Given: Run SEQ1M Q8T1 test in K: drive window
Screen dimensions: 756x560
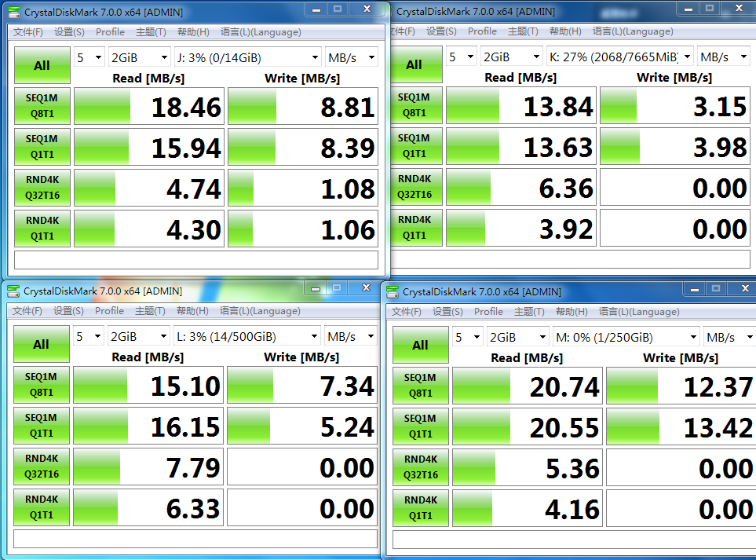Looking at the screenshot, I should [414, 105].
